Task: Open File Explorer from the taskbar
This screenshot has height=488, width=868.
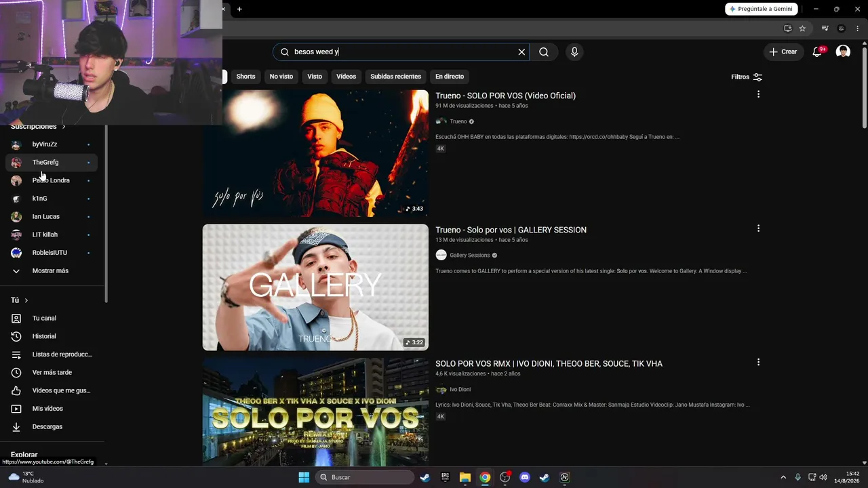Action: [x=465, y=477]
